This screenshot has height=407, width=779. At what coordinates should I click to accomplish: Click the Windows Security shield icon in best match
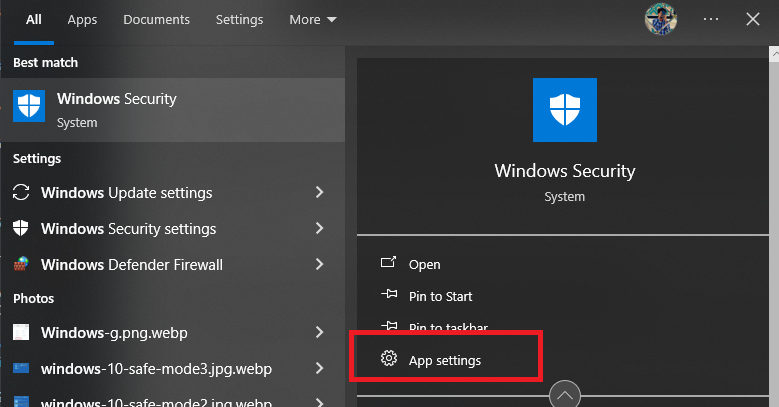pos(28,109)
